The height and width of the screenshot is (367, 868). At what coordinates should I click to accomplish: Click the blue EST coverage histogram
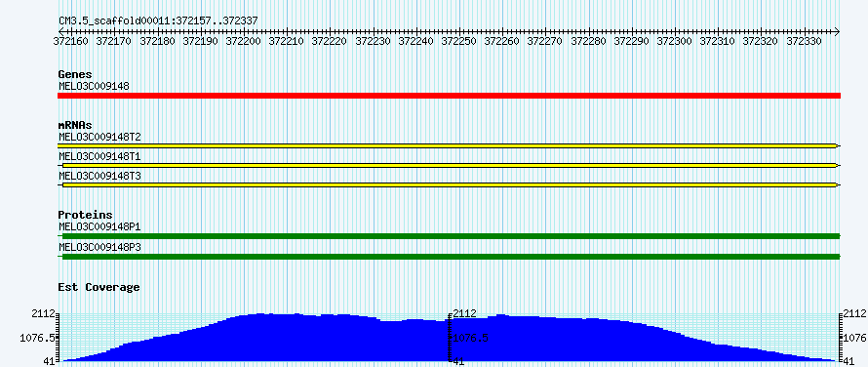[449, 338]
